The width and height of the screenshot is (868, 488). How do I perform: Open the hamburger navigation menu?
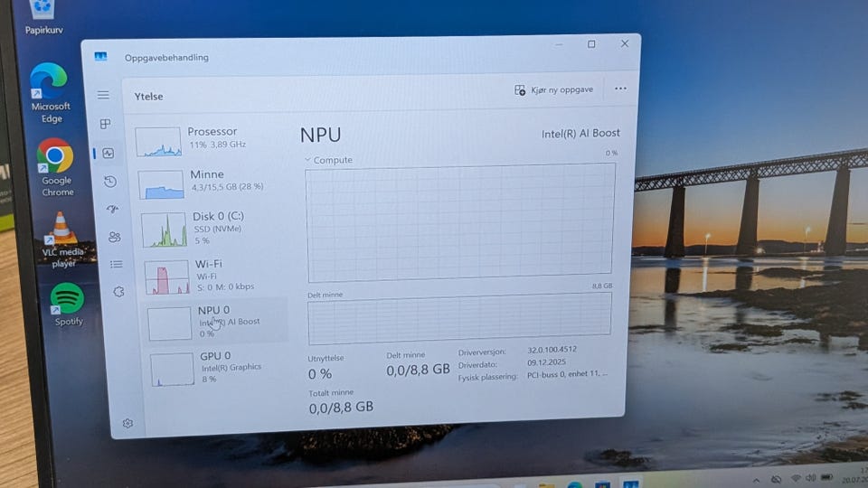pos(103,95)
